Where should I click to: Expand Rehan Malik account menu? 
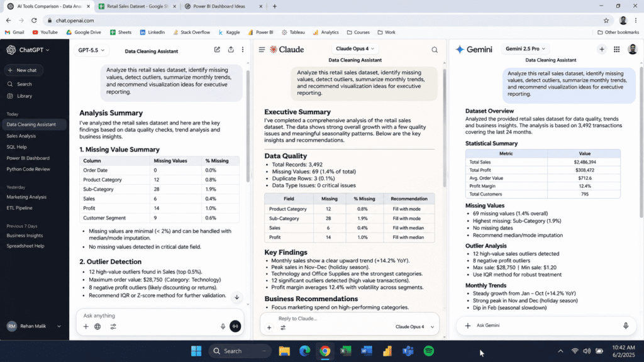point(35,326)
